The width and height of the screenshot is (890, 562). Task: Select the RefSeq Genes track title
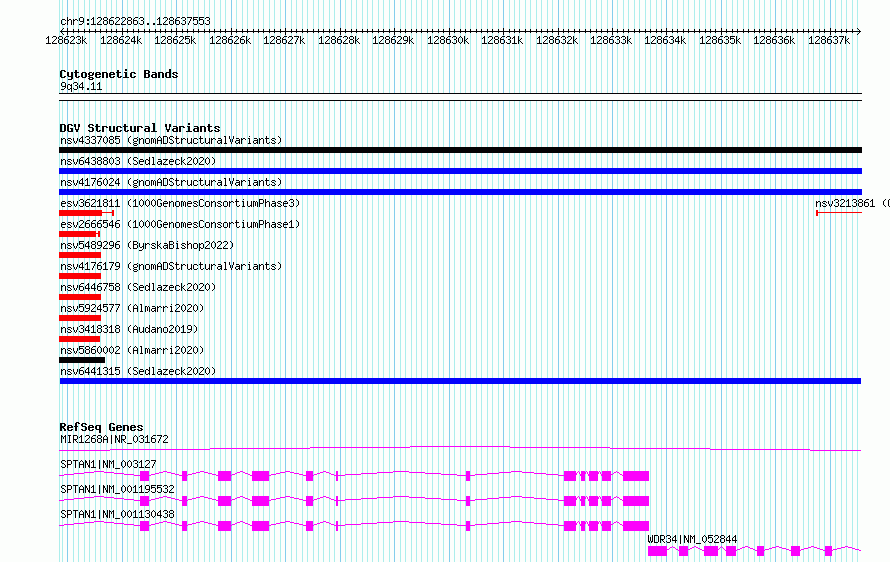click(x=101, y=427)
